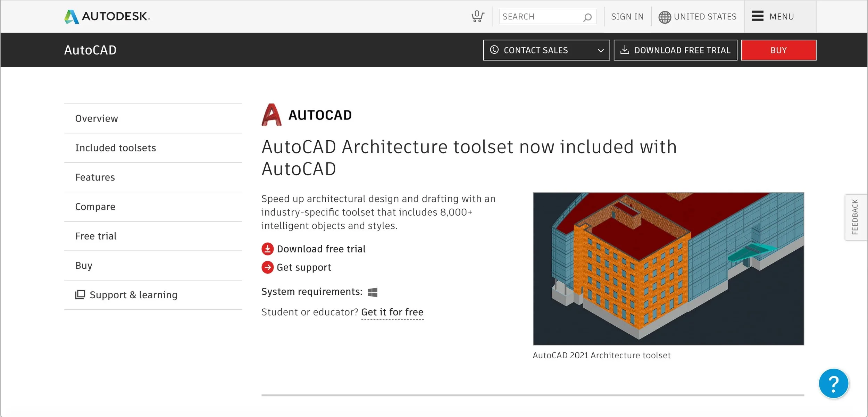Open the Support & learning section icon
The image size is (868, 417).
[x=80, y=294]
